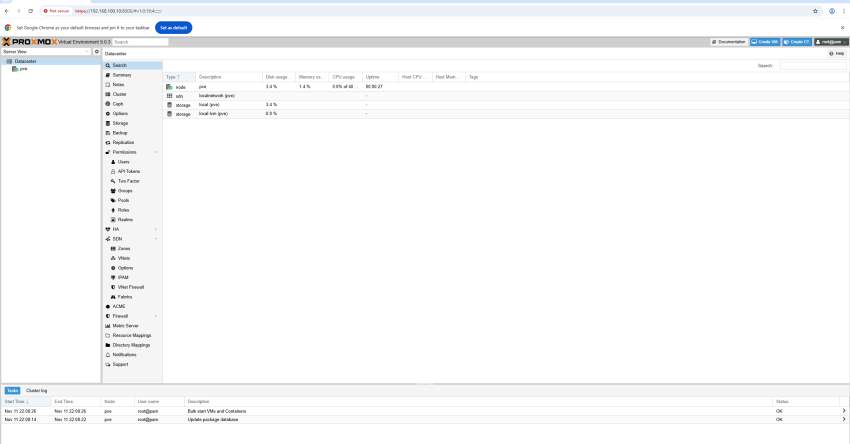This screenshot has height=444, width=850.
Task: Click the Users person icon
Action: [113, 162]
